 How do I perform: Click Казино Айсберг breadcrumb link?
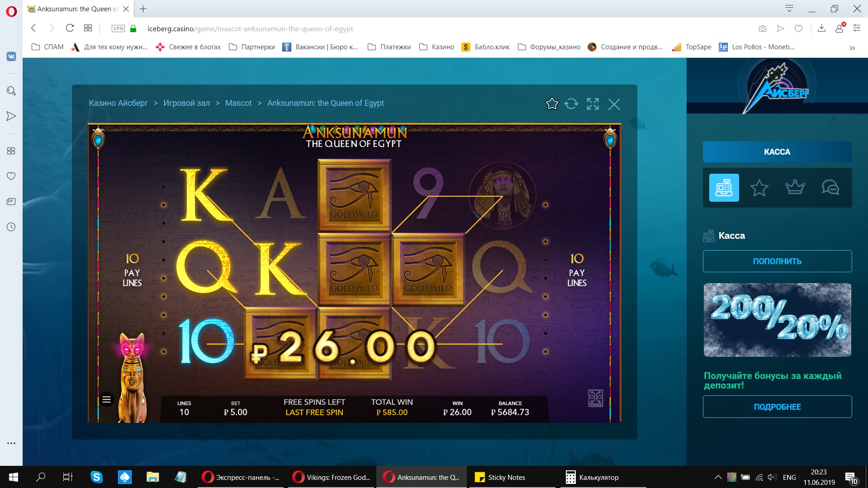pyautogui.click(x=118, y=103)
